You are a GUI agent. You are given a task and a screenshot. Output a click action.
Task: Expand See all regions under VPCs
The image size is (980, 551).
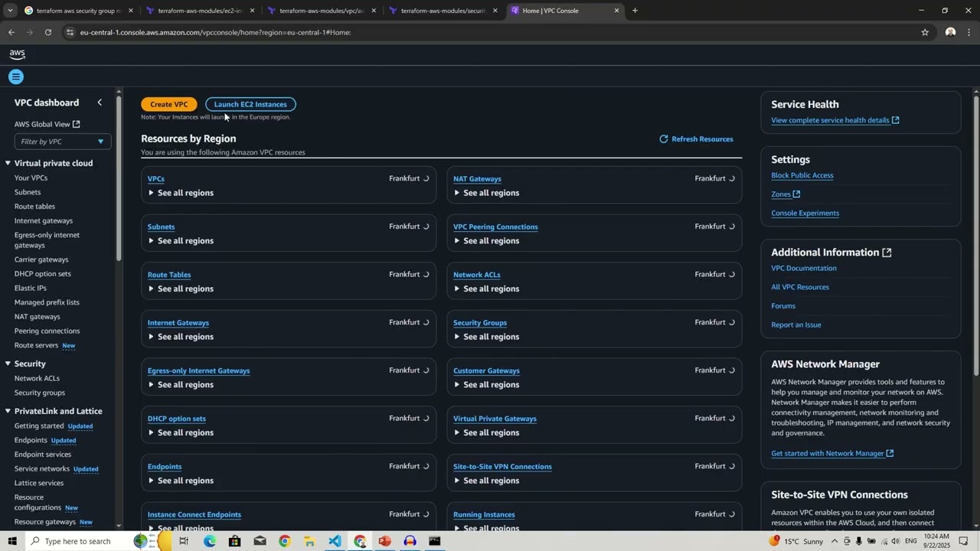(181, 193)
